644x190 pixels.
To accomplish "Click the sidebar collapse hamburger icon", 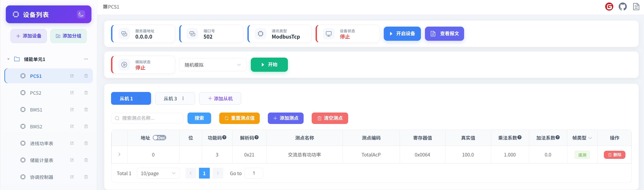I will pos(105,7).
